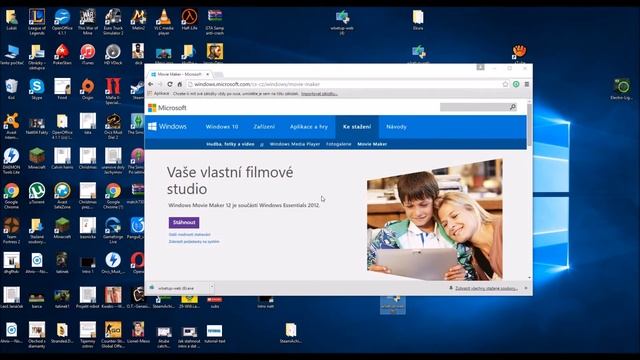Open the Návody nav item
The width and height of the screenshot is (640, 360).
pyautogui.click(x=396, y=127)
